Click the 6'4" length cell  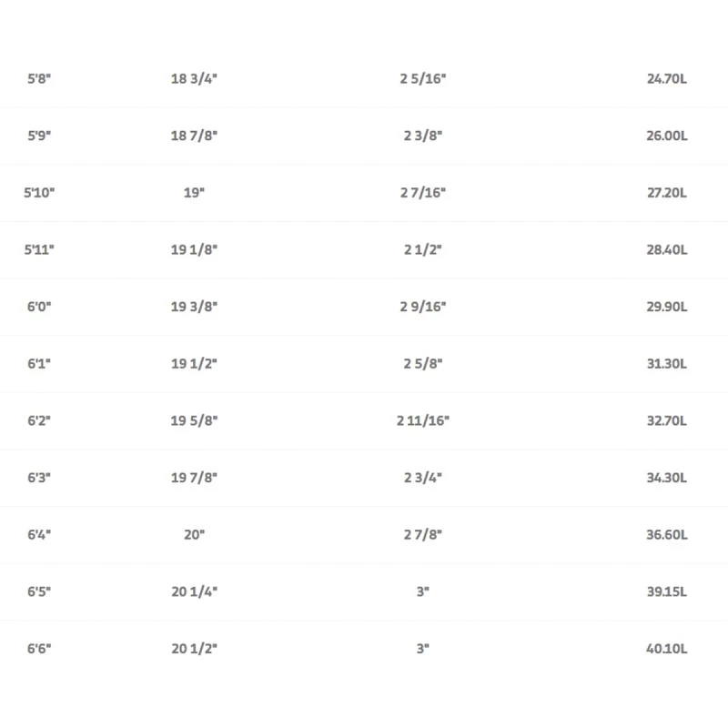(x=39, y=535)
